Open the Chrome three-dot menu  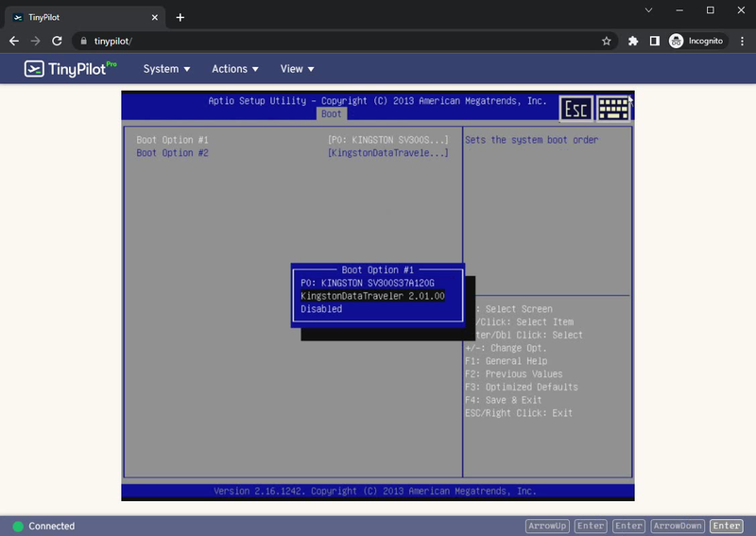[742, 41]
